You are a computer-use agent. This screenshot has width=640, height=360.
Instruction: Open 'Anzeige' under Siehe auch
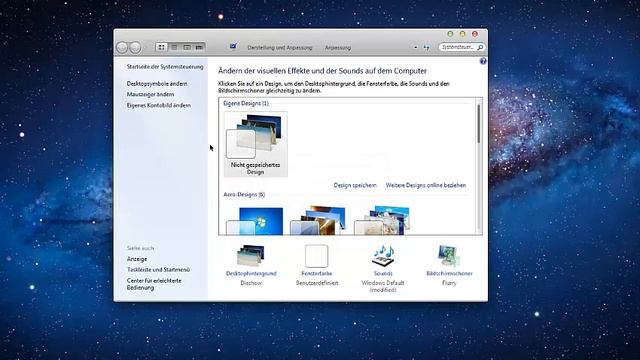coord(137,259)
